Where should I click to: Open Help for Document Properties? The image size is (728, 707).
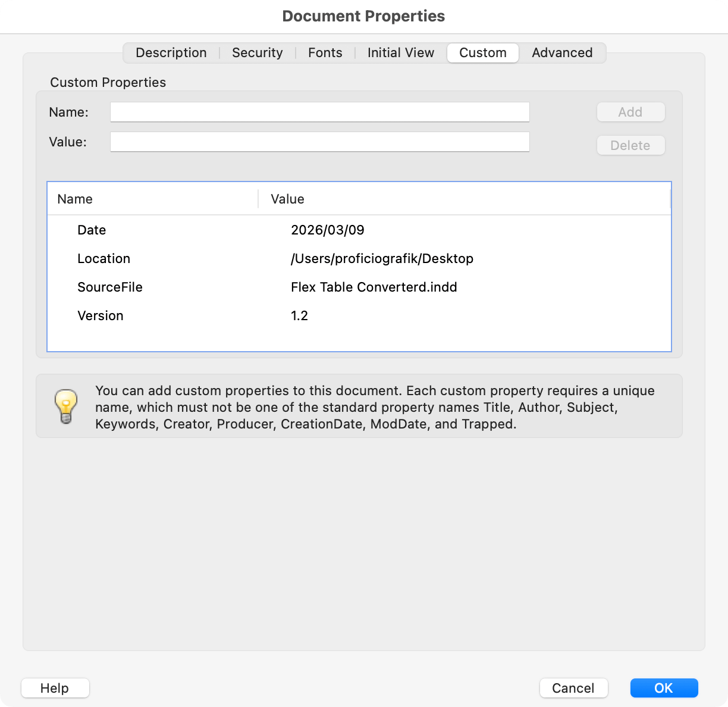point(55,688)
